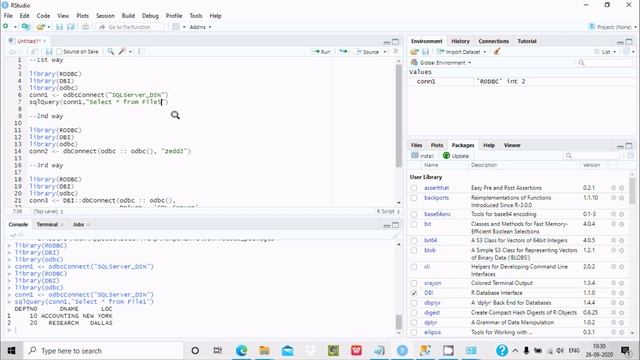Click the Save current document icon in main toolbar
Image resolution: width=640 pixels, height=360 pixels.
pos(60,27)
